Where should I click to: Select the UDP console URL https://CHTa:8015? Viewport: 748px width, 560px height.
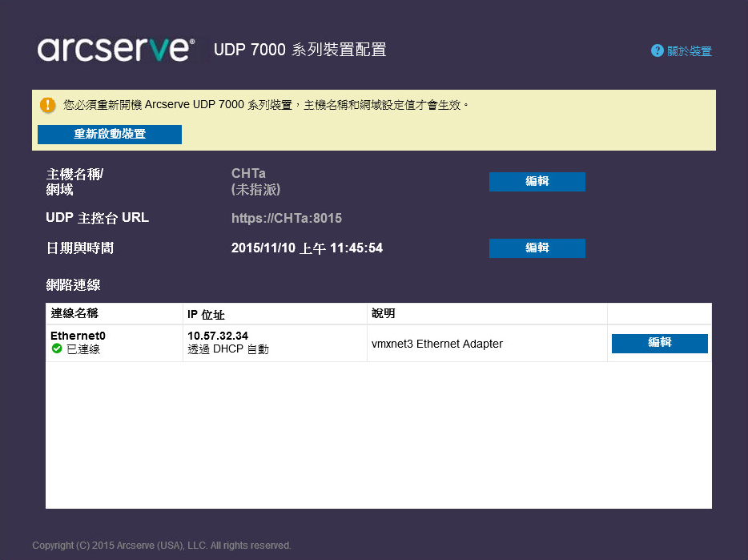pos(287,218)
